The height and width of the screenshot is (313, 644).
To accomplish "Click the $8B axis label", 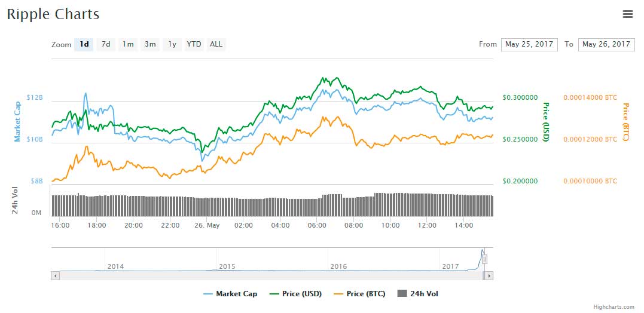I will coord(36,181).
